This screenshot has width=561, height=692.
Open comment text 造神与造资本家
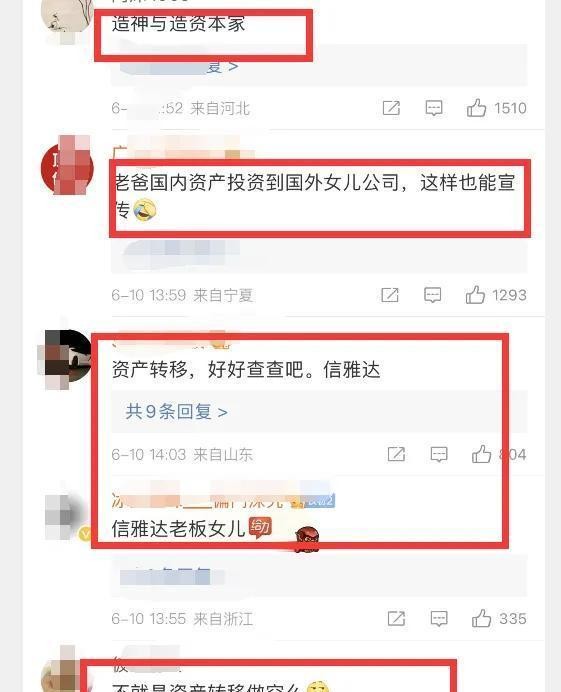178,23
